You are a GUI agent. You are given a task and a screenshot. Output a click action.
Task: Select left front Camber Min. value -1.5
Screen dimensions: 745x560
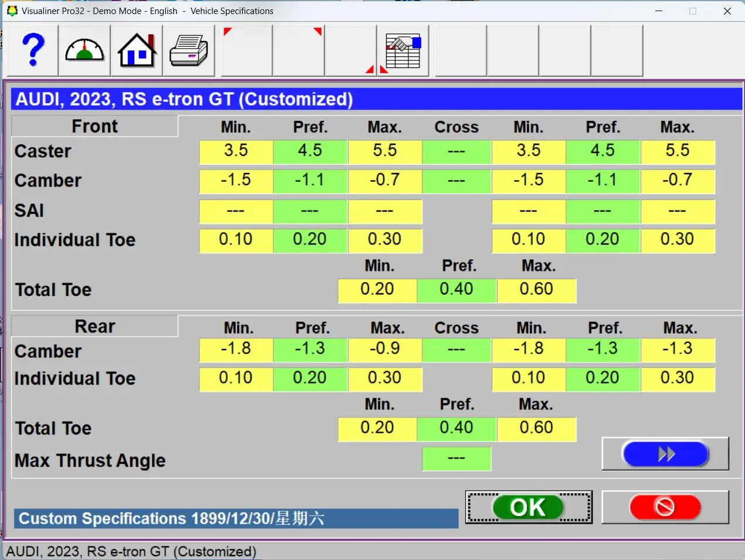236,181
